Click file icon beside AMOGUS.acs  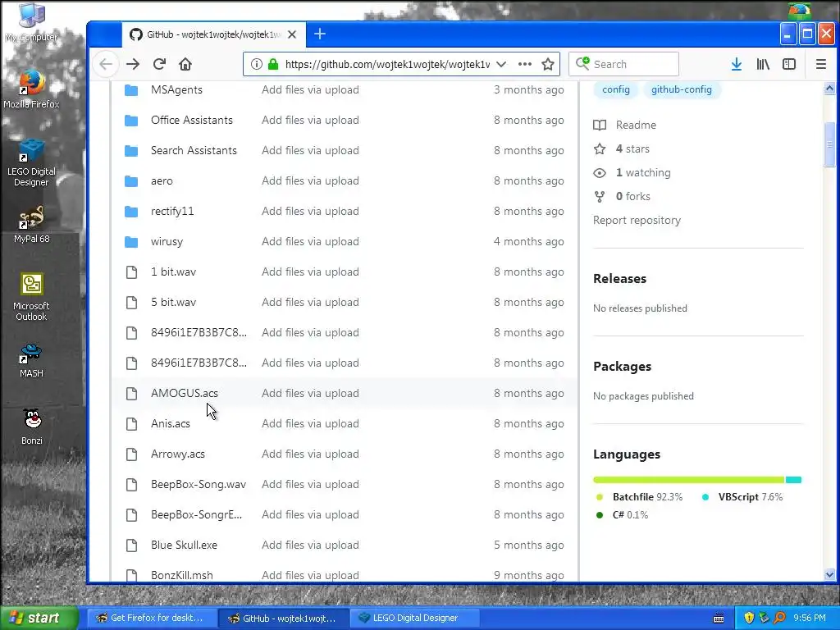pos(131,394)
